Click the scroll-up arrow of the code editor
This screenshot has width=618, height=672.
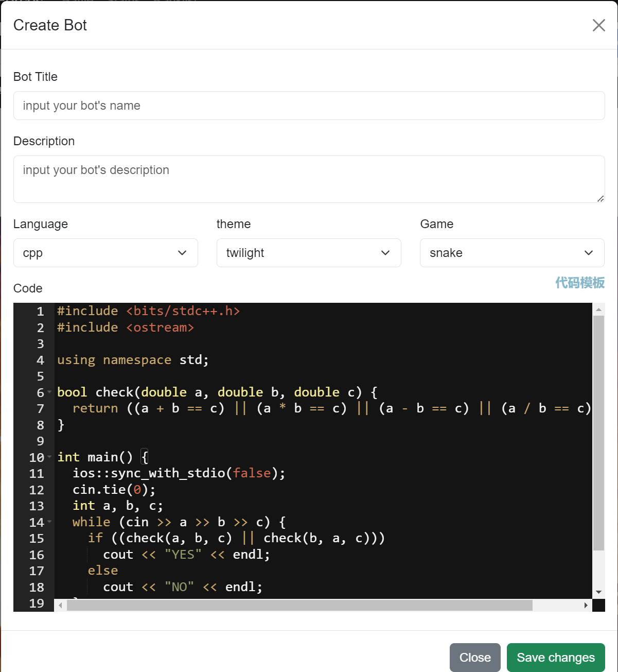(x=598, y=309)
